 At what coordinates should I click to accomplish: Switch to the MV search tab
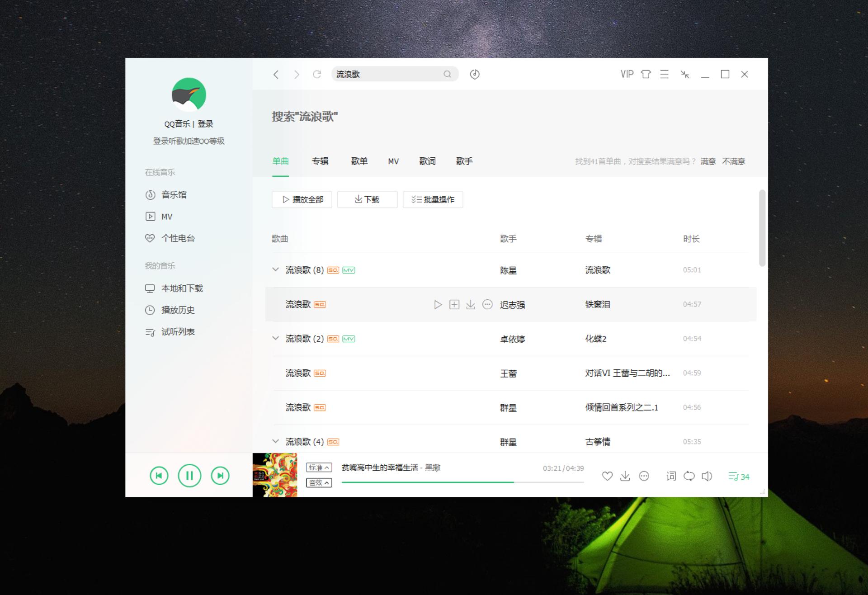click(x=393, y=161)
